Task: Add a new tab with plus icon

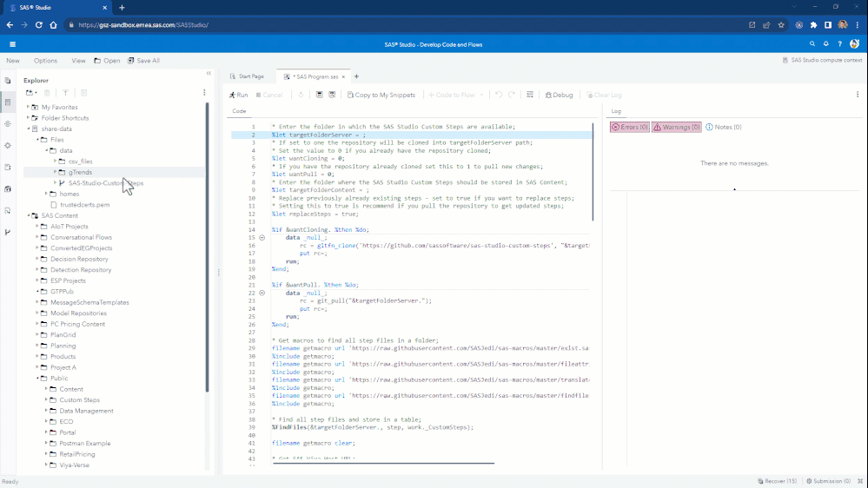Action: click(356, 76)
